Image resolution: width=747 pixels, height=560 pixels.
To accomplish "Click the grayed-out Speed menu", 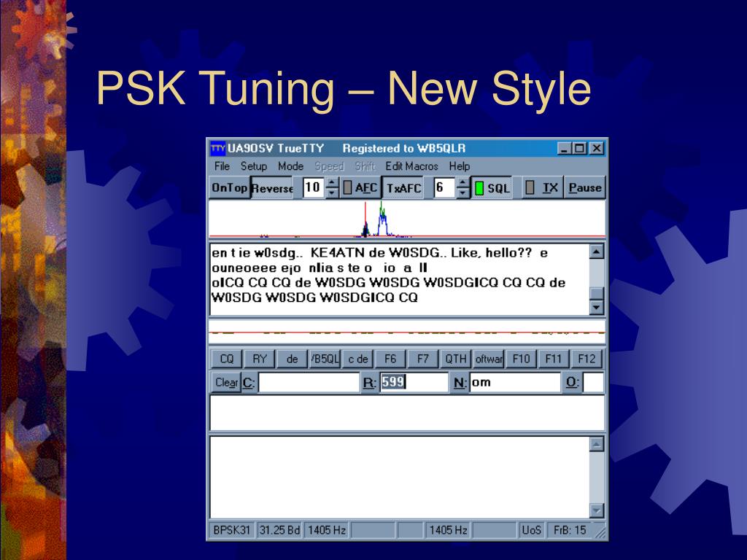I will point(329,166).
